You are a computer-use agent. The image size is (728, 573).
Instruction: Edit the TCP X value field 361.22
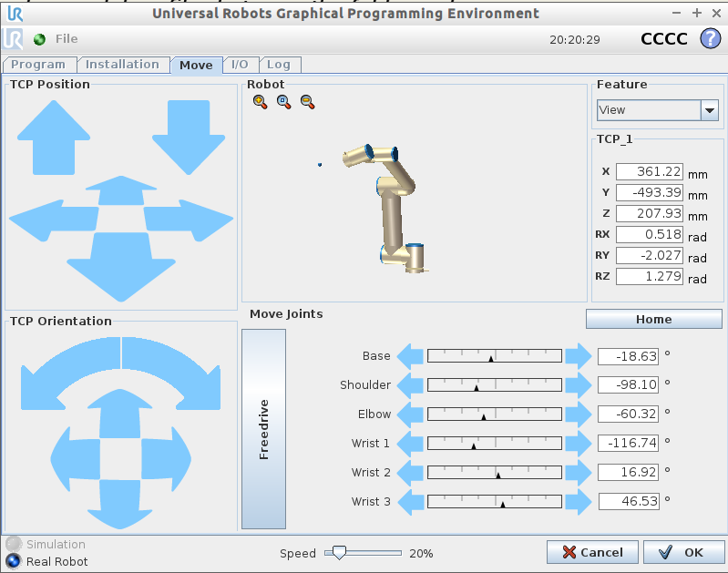coord(650,172)
